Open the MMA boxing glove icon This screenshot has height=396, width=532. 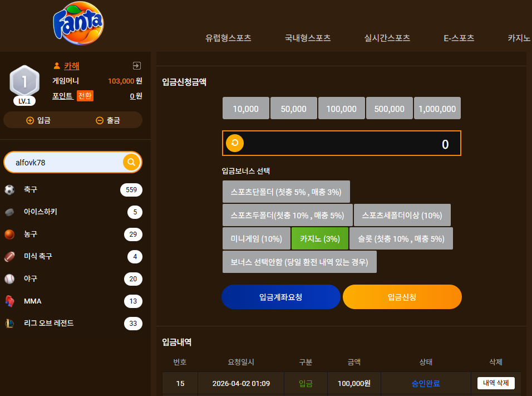pyautogui.click(x=9, y=301)
